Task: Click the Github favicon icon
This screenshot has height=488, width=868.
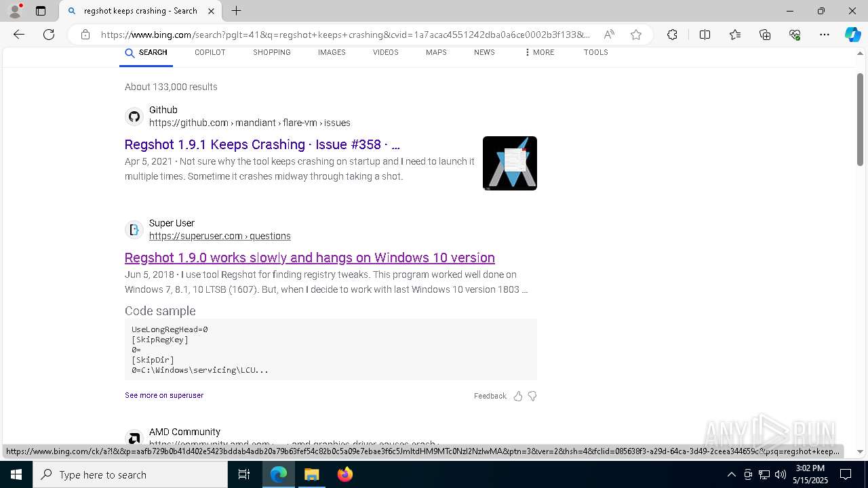Action: click(134, 117)
